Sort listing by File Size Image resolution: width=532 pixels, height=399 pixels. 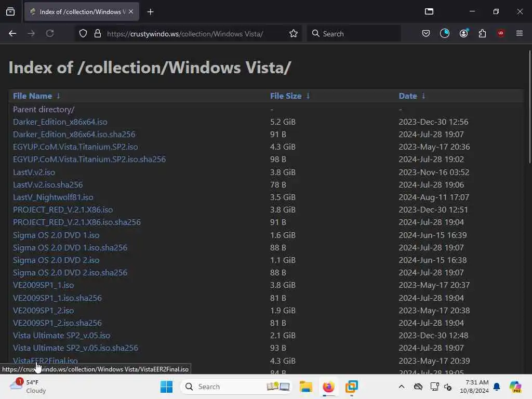[x=286, y=96]
